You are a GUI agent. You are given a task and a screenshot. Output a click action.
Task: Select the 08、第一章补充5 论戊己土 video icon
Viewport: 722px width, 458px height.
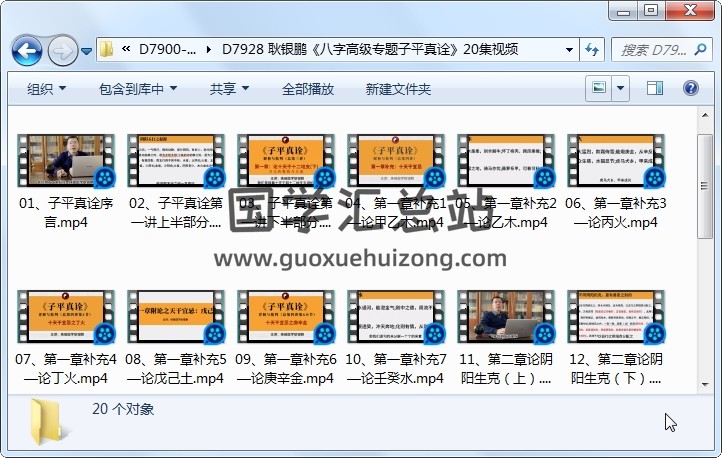click(176, 317)
